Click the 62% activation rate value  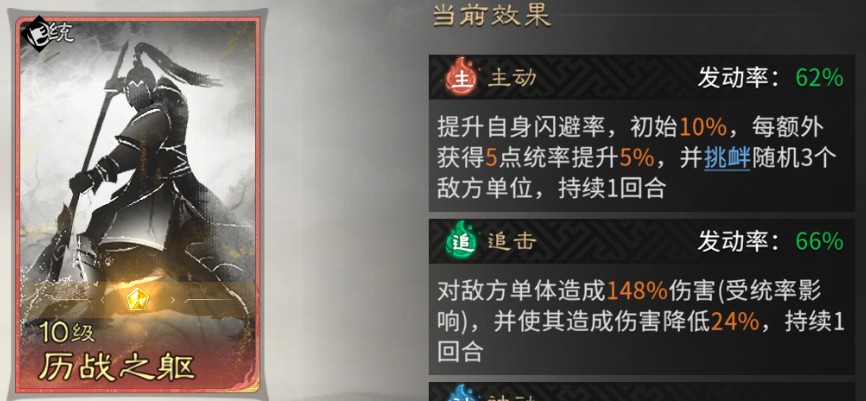coord(820,78)
